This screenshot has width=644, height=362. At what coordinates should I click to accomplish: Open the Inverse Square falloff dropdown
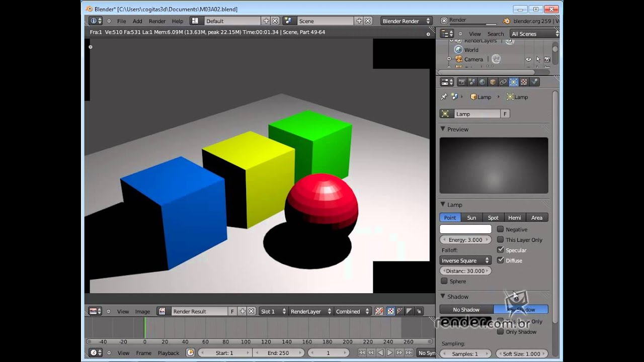(x=465, y=260)
